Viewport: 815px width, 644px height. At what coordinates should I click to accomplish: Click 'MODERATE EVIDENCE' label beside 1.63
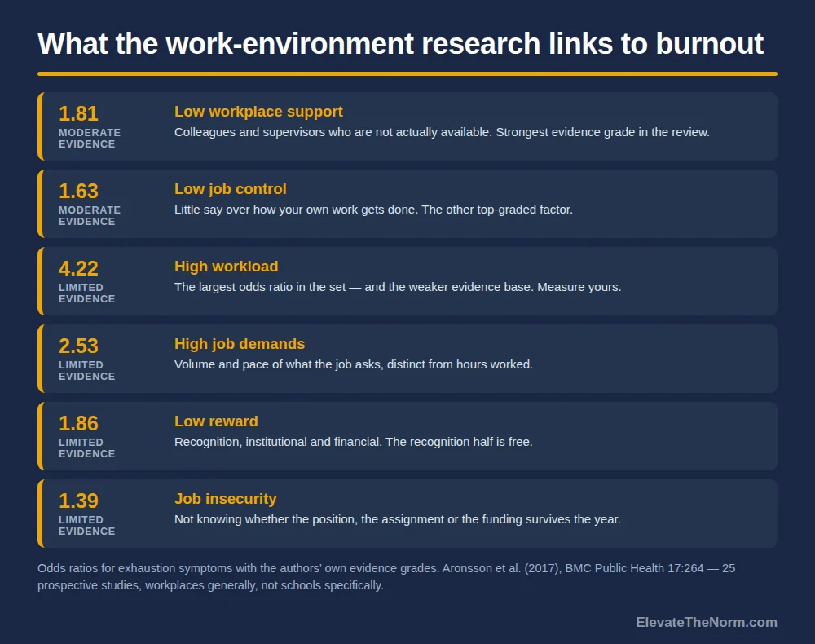click(90, 216)
